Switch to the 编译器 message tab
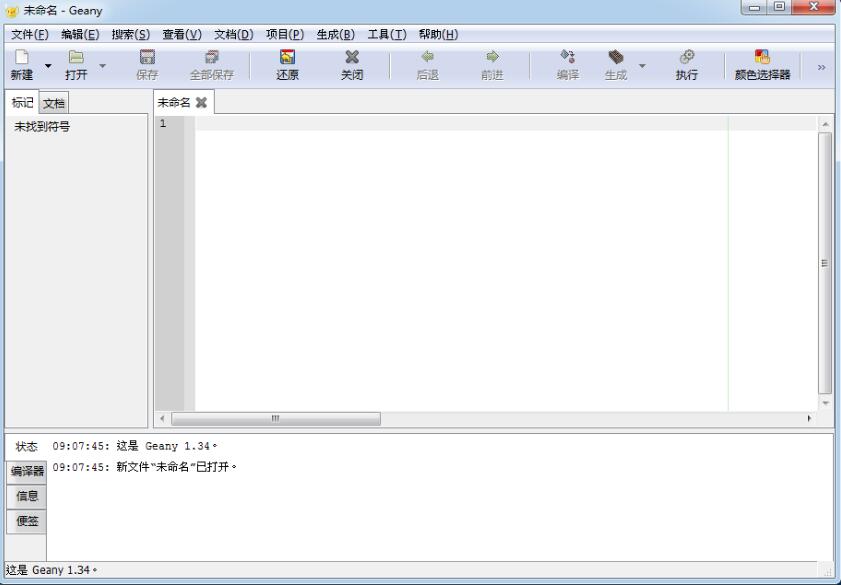 27,471
